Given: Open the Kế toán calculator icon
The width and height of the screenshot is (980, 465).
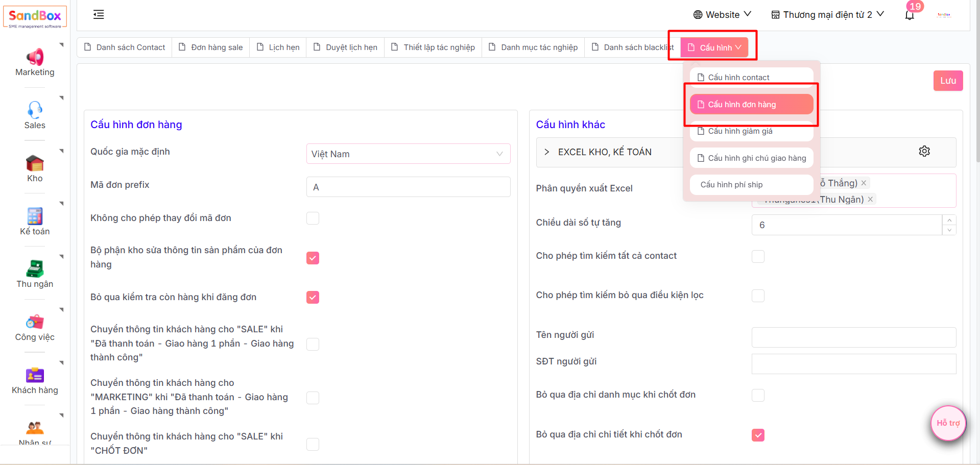Looking at the screenshot, I should coord(35,216).
